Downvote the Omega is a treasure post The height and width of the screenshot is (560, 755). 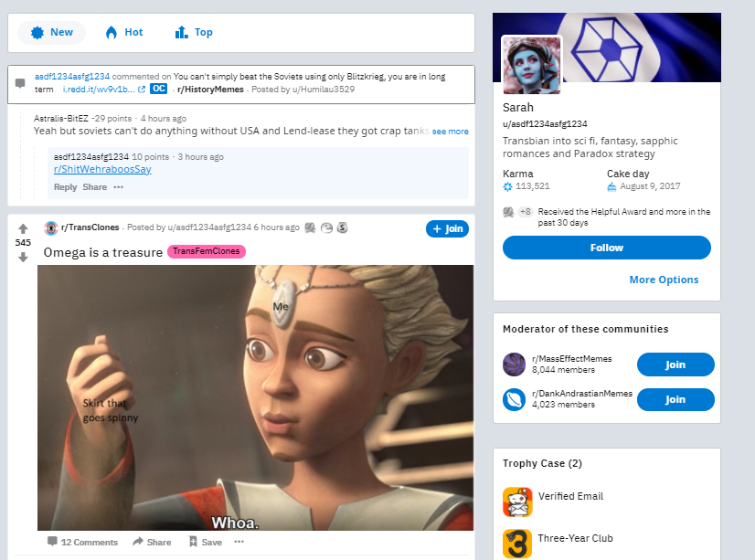23,258
